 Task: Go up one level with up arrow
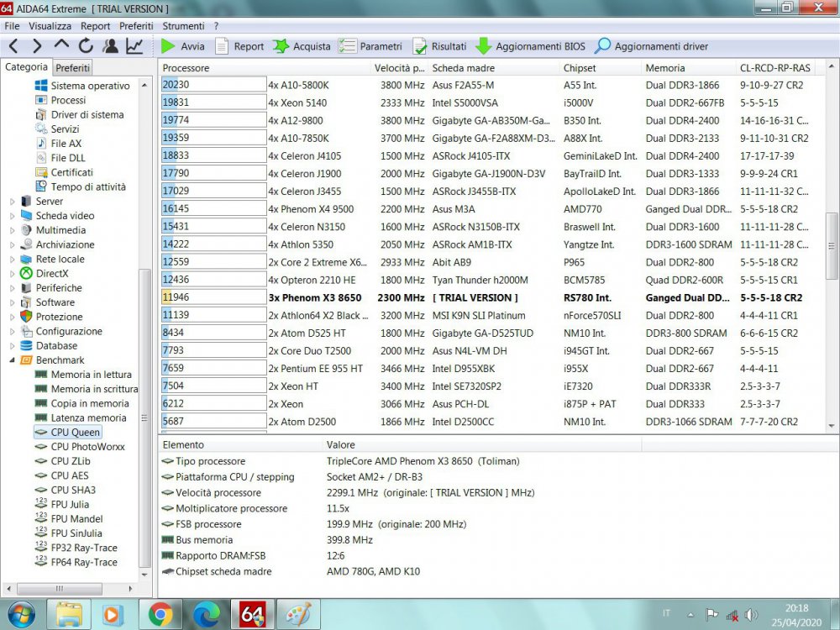coord(62,46)
